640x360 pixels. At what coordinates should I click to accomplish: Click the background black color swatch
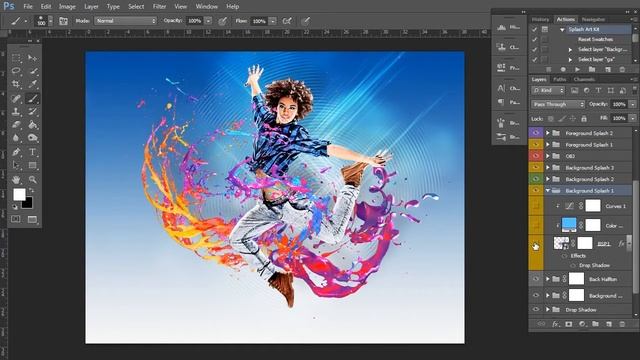click(x=27, y=203)
